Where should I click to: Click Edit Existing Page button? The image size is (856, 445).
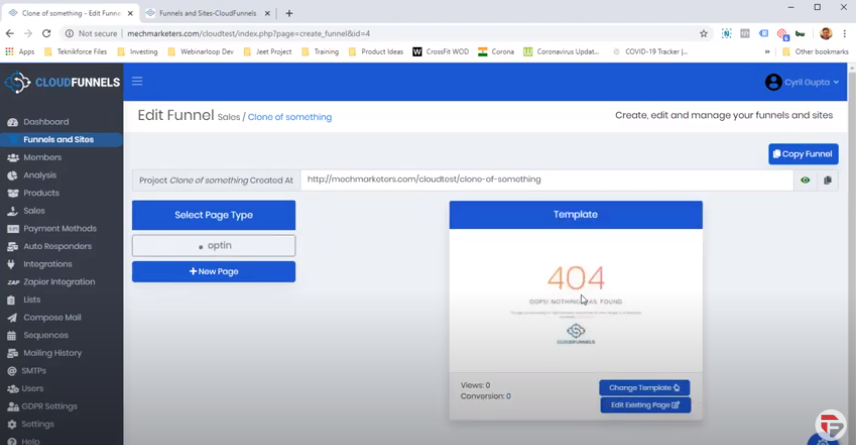(645, 405)
